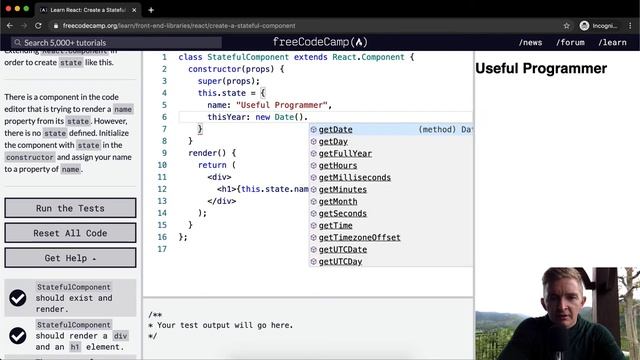Choose getUTCDay from autocomplete list
This screenshot has width=640, height=360.
point(391,261)
